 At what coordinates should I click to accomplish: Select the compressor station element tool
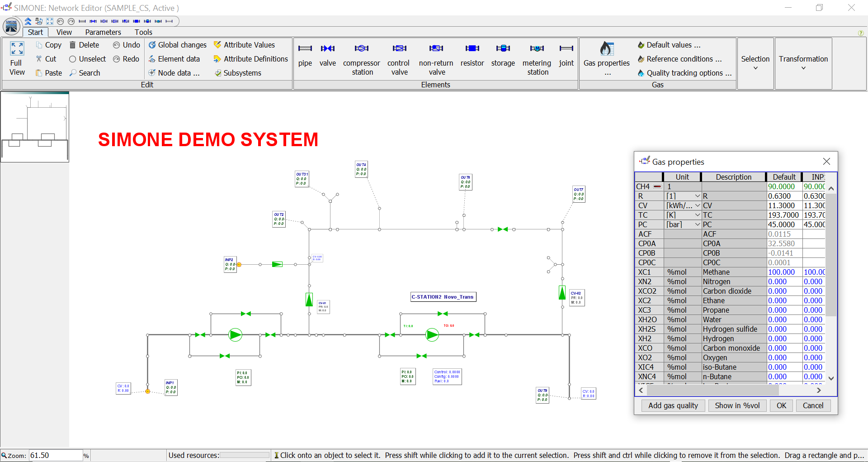[362, 60]
